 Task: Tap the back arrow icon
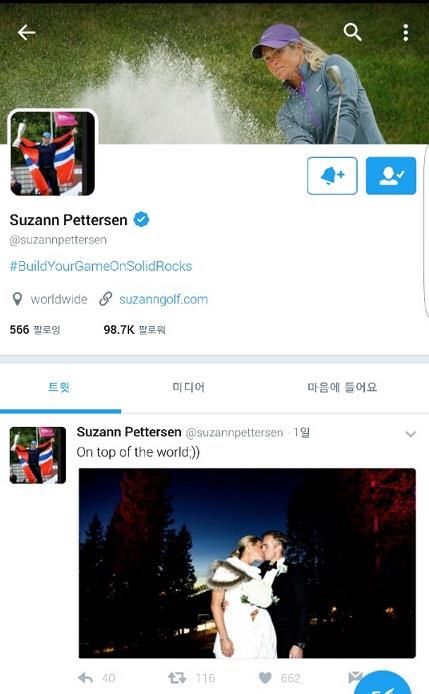coord(26,32)
